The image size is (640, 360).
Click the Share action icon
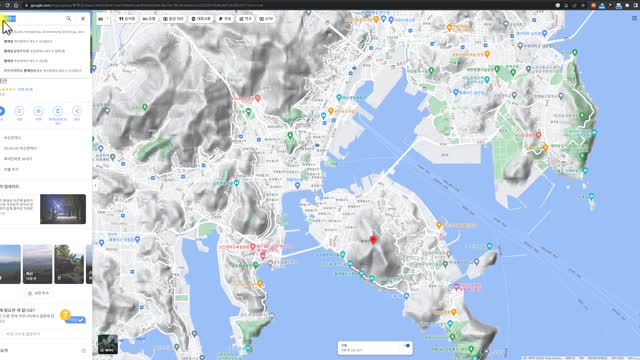point(77,111)
